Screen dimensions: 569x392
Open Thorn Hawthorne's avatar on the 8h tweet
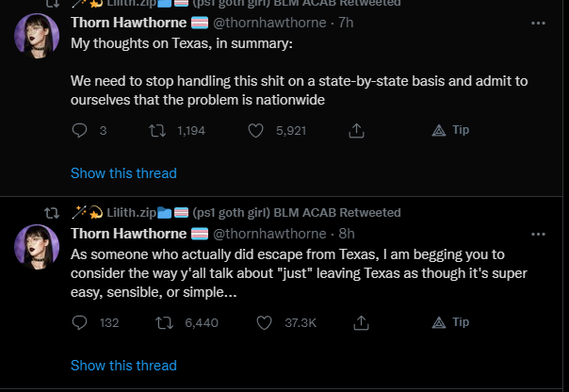pos(37,247)
